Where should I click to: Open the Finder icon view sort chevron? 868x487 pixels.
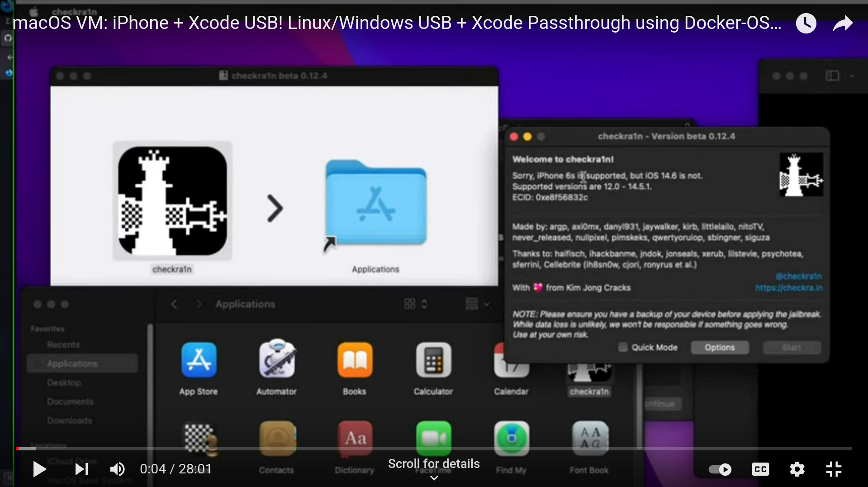coord(424,304)
